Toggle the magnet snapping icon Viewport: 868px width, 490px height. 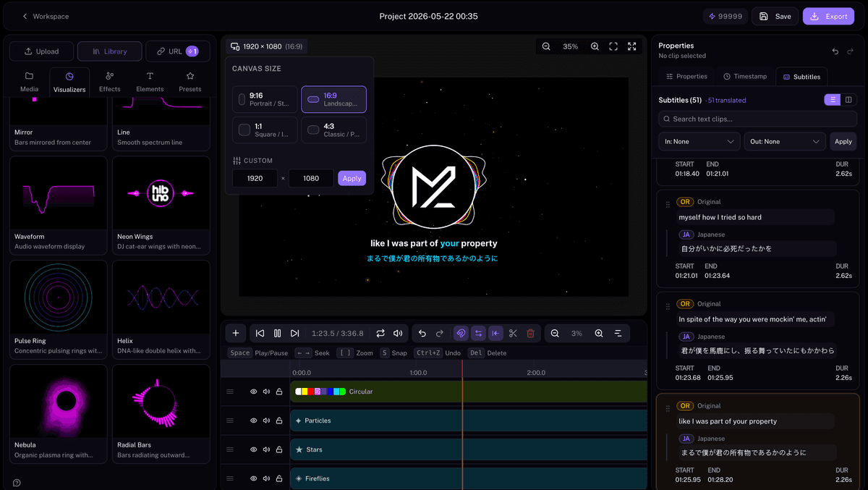(461, 333)
